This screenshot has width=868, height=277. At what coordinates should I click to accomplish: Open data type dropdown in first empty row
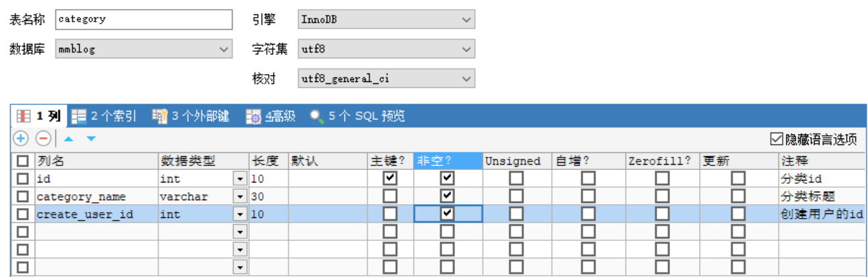click(240, 232)
